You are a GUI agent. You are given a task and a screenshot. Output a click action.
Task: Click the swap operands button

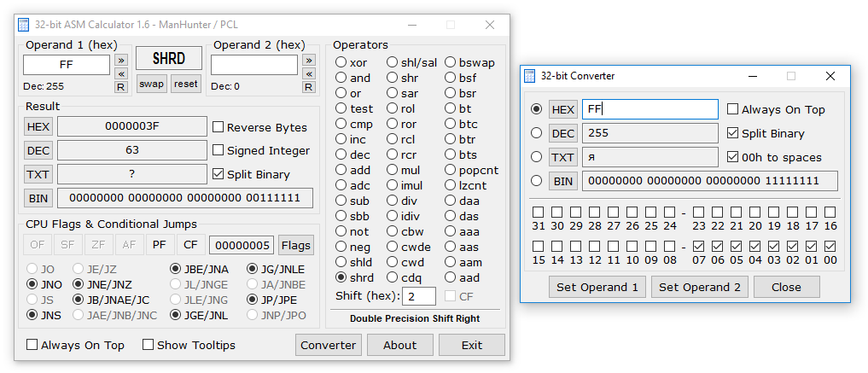[x=152, y=84]
